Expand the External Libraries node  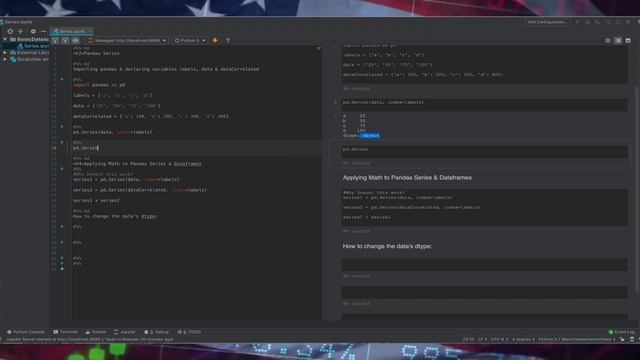[x=5, y=53]
